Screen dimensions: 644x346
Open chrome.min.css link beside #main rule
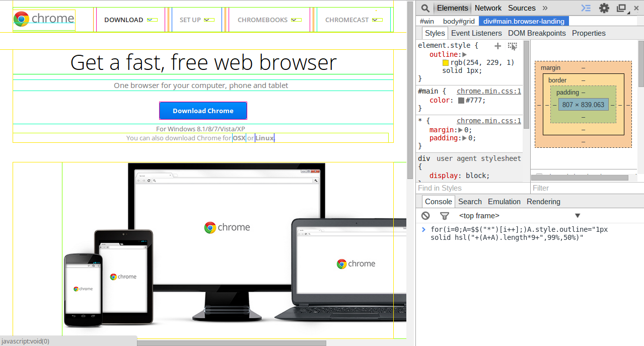coord(489,91)
